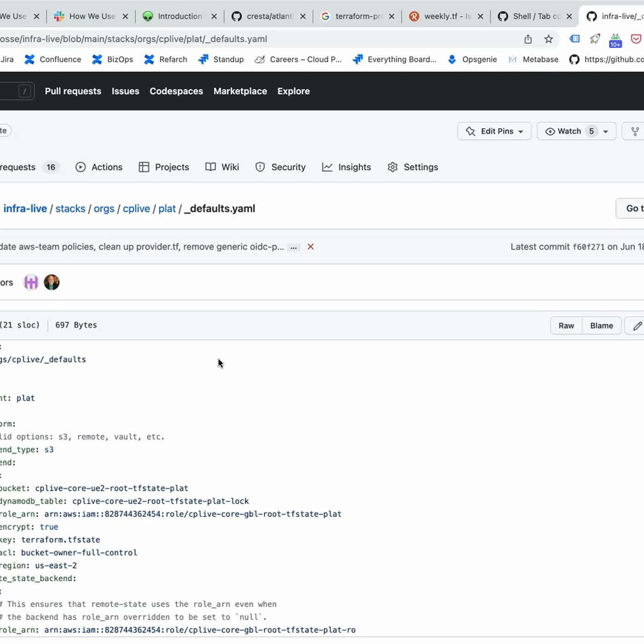This screenshot has width=644, height=644.
Task: Close the weekly.tf browser tab
Action: click(x=480, y=17)
